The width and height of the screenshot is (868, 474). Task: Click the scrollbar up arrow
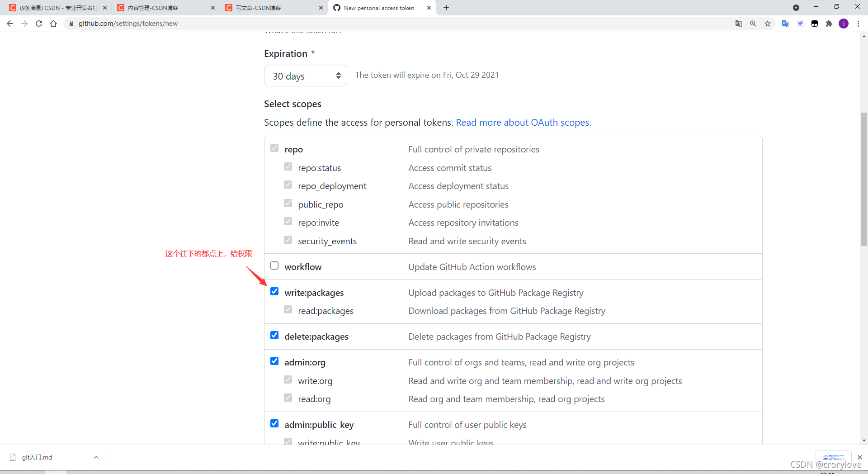tap(864, 36)
